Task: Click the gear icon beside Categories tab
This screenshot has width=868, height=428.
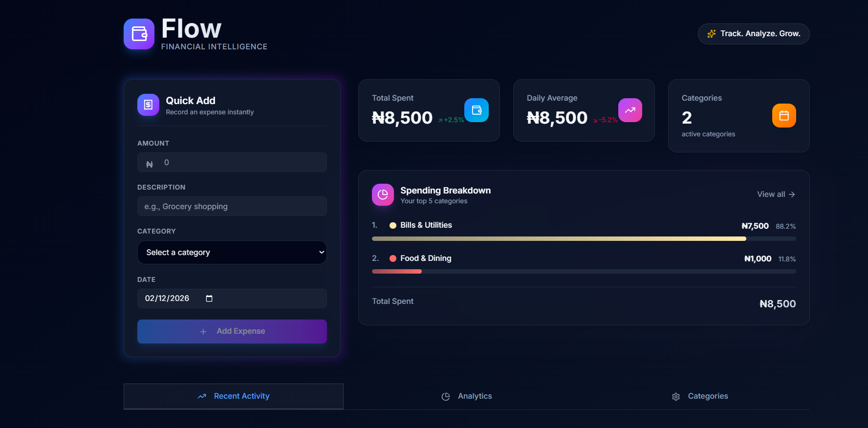Action: coord(676,396)
